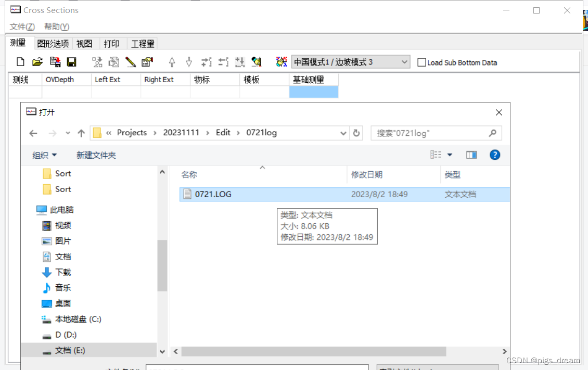
Task: Click the open folder toolbar icon
Action: coord(37,62)
